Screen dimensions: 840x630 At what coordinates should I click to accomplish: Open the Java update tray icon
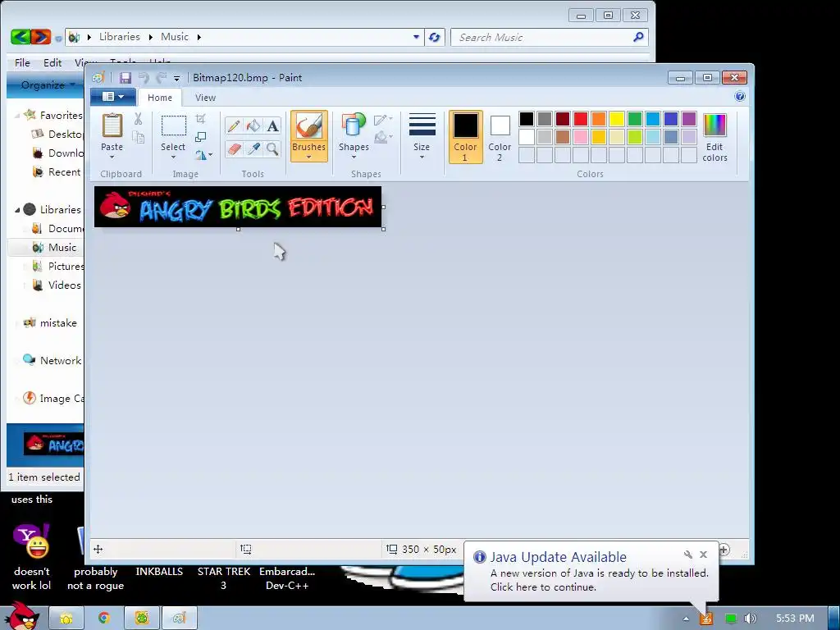coord(706,619)
